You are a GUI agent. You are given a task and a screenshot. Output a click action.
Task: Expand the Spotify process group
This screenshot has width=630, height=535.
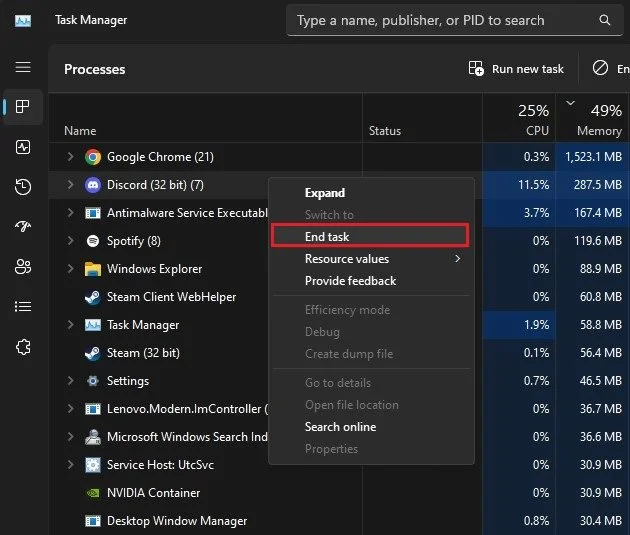click(70, 241)
